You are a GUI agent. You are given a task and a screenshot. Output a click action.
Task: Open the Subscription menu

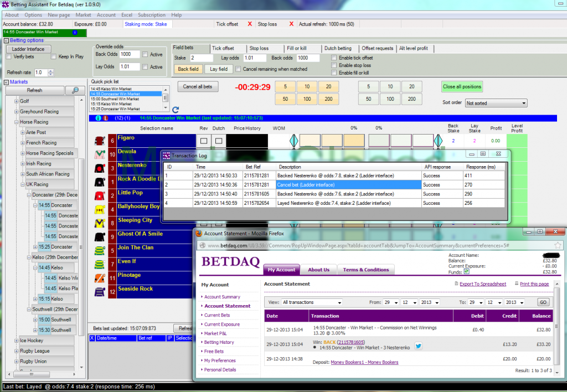pos(152,15)
